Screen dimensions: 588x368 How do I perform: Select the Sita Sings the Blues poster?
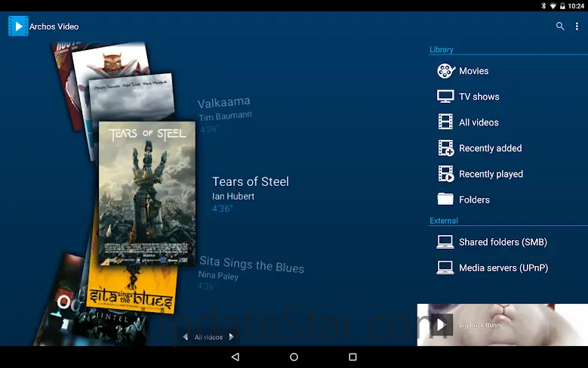coord(131,289)
